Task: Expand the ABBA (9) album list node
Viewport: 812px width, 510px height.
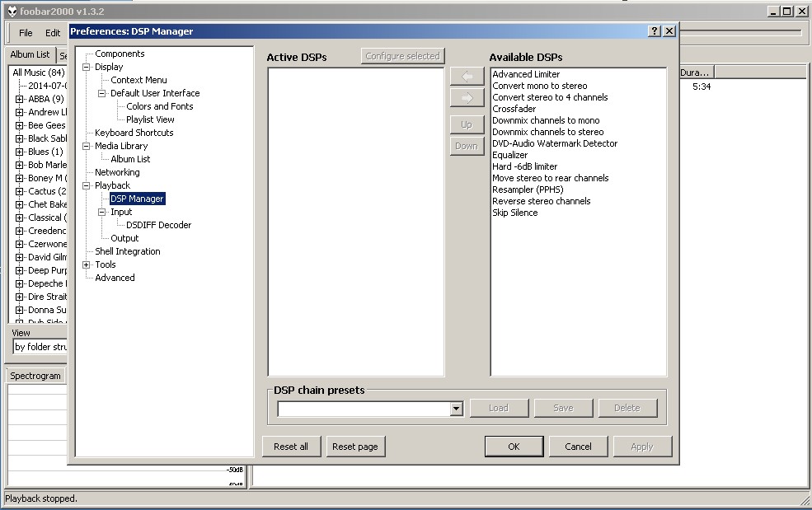Action: [19, 99]
